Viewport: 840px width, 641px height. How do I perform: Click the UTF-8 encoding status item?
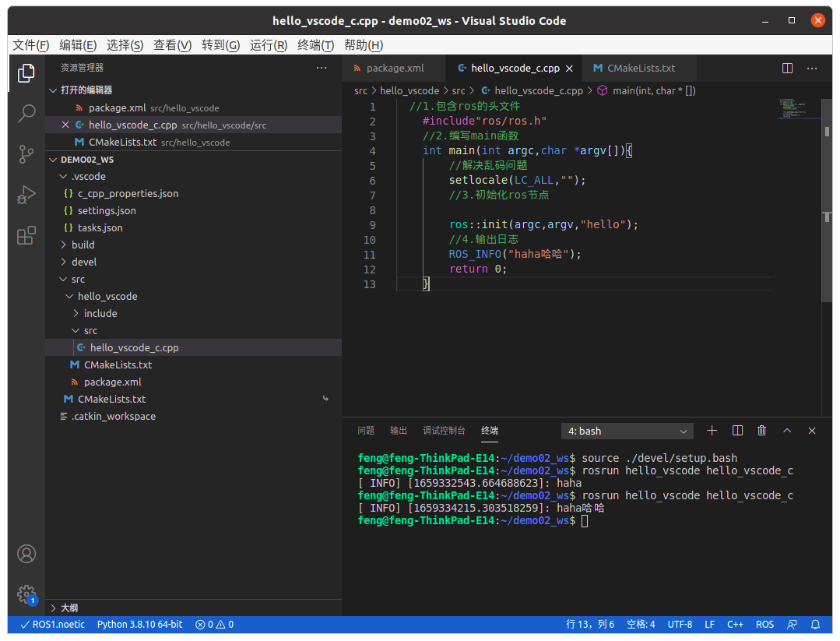coord(680,624)
